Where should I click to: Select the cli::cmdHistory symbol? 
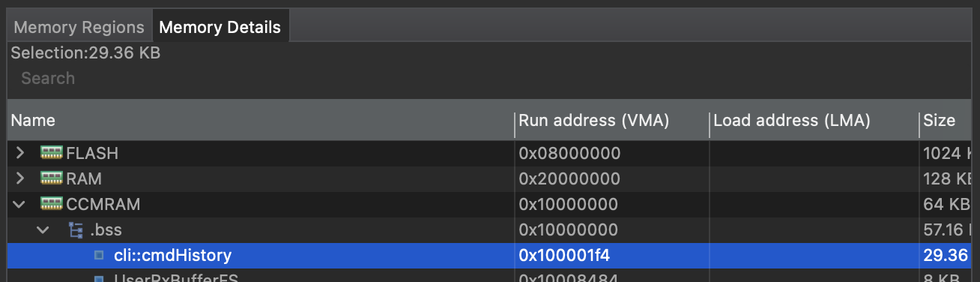click(172, 255)
